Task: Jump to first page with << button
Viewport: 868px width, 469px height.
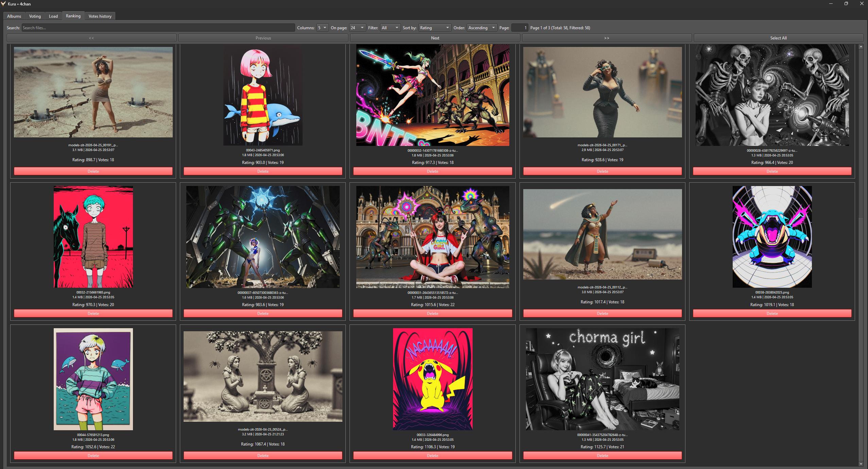Action: coord(91,38)
